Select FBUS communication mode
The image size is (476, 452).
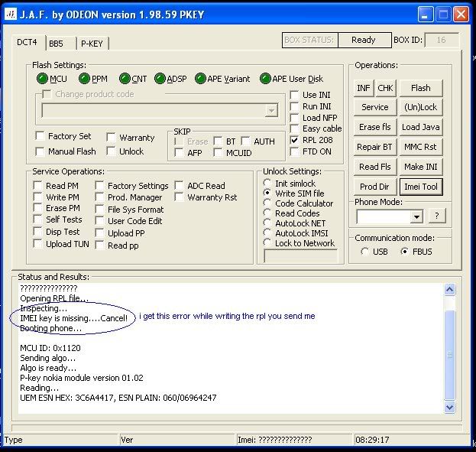[404, 252]
